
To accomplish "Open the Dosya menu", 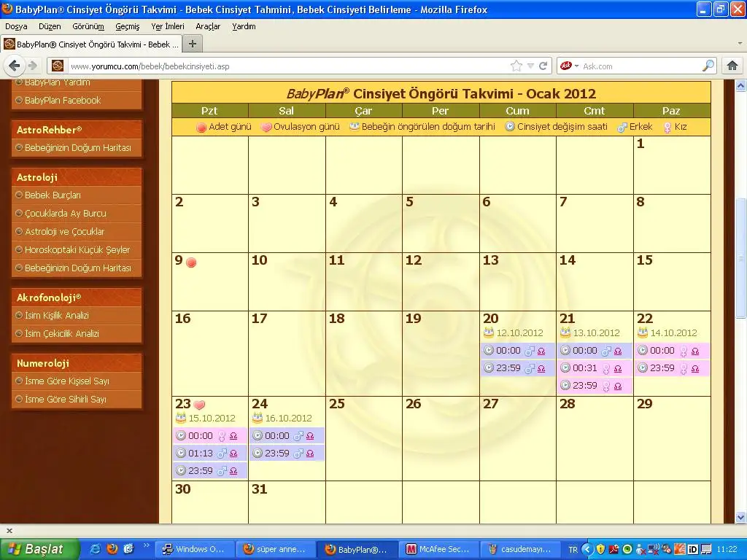I will 16,26.
